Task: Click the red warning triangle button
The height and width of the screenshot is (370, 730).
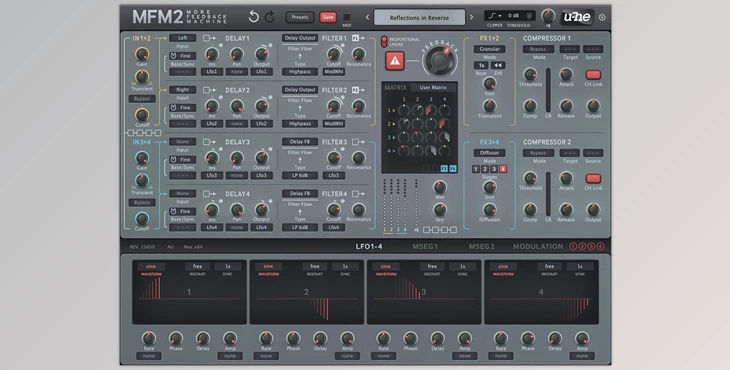Action: [394, 61]
